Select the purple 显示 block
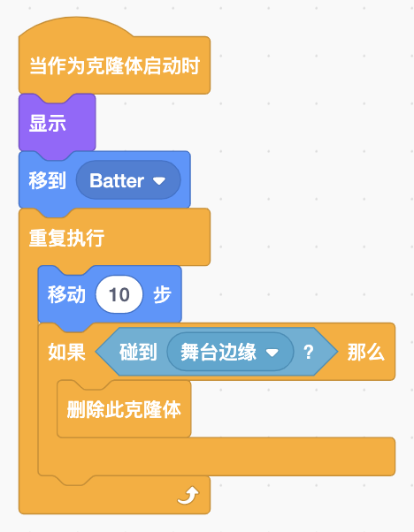This screenshot has height=532, width=414. point(57,123)
